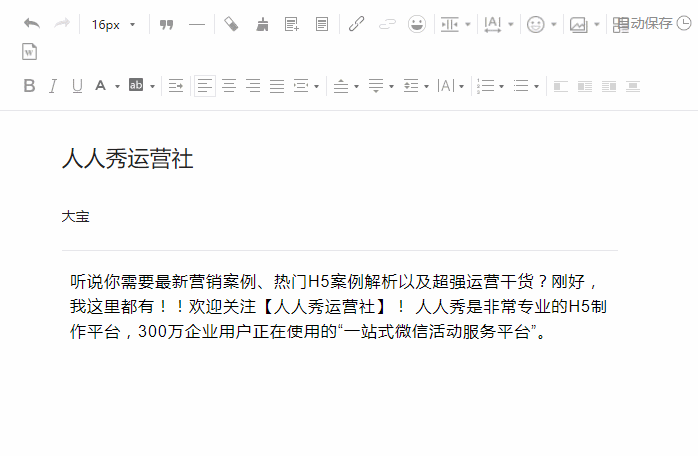This screenshot has width=698, height=456.
Task: Set text alignment to left
Action: pyautogui.click(x=205, y=86)
